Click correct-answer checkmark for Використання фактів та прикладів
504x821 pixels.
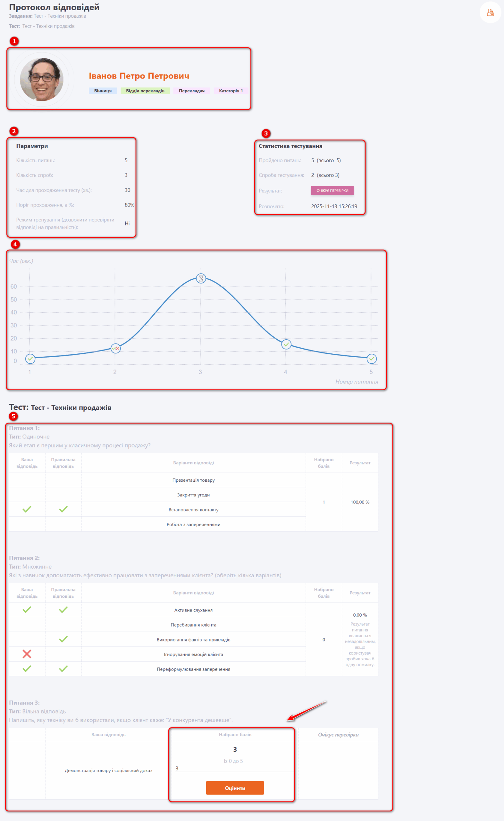[x=63, y=639]
